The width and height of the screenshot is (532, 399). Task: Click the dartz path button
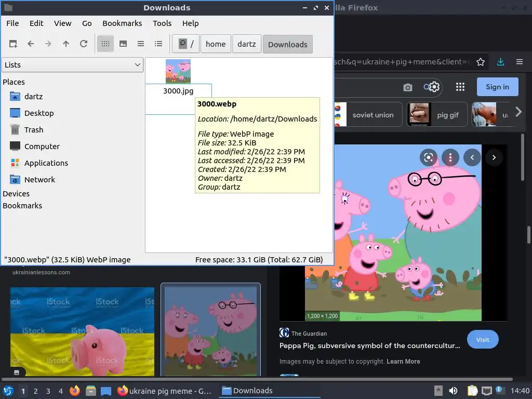tap(247, 44)
